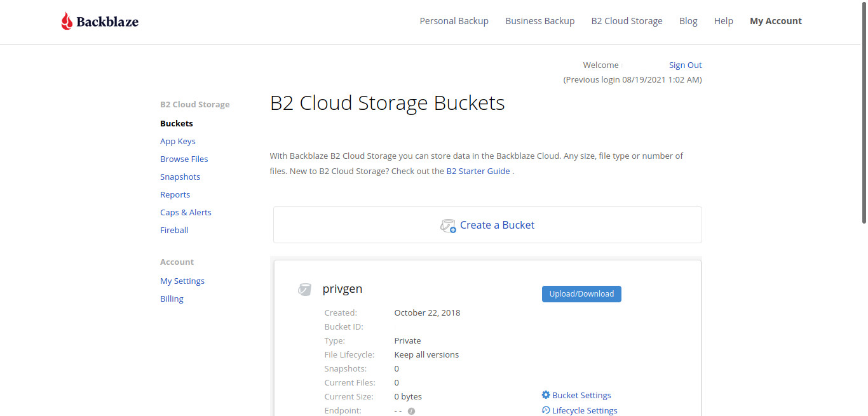Screen dimensions: 868x416
Task: Click the File Lifecycle label
Action: click(349, 354)
